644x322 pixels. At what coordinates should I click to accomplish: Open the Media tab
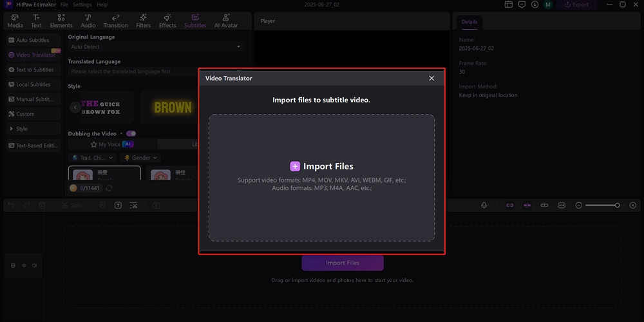(15, 21)
